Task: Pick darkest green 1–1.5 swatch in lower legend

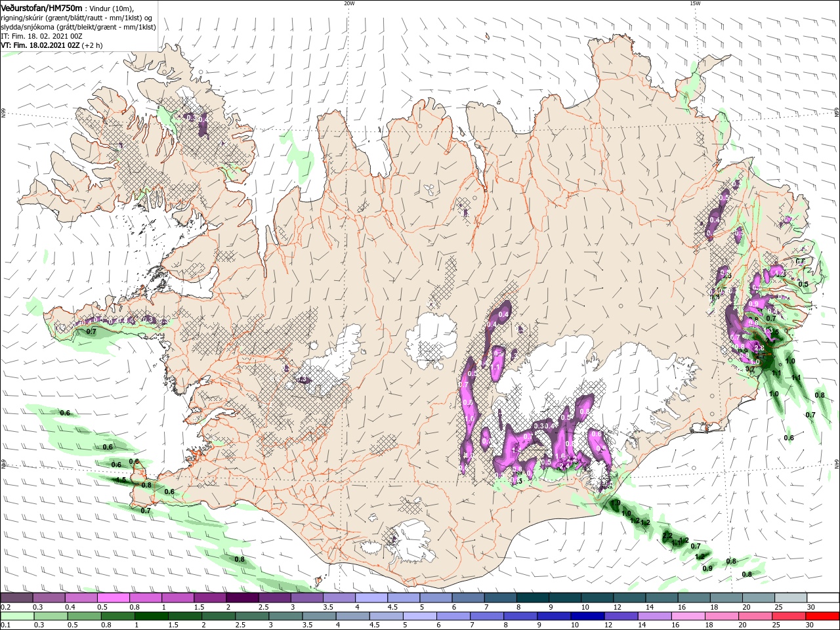Action: coord(152,616)
